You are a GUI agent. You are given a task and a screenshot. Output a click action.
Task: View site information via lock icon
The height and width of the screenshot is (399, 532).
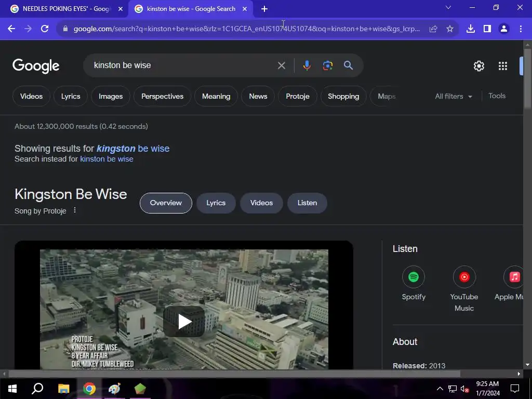click(65, 29)
